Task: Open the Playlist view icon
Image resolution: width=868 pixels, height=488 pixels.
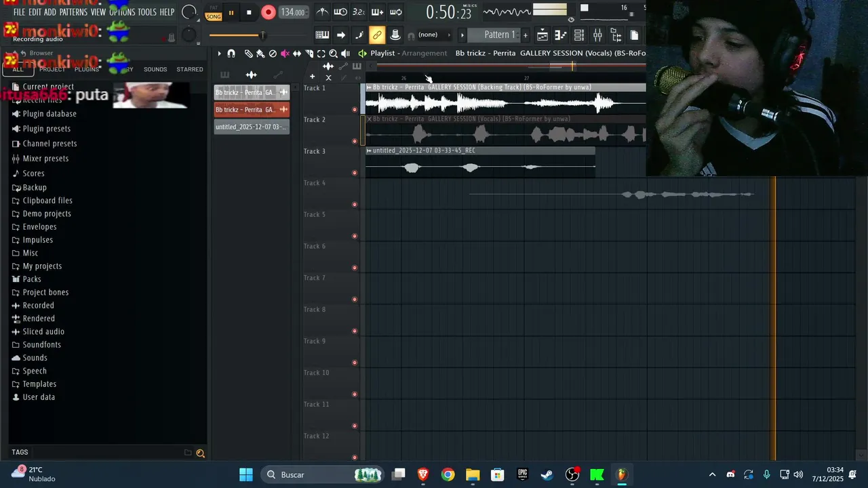Action: [x=542, y=35]
